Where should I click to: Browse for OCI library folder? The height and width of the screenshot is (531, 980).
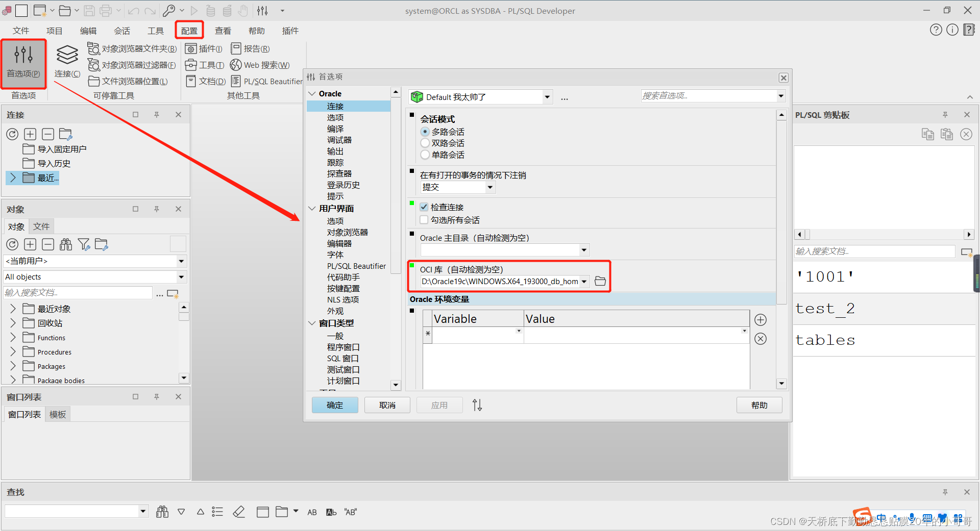tap(600, 281)
